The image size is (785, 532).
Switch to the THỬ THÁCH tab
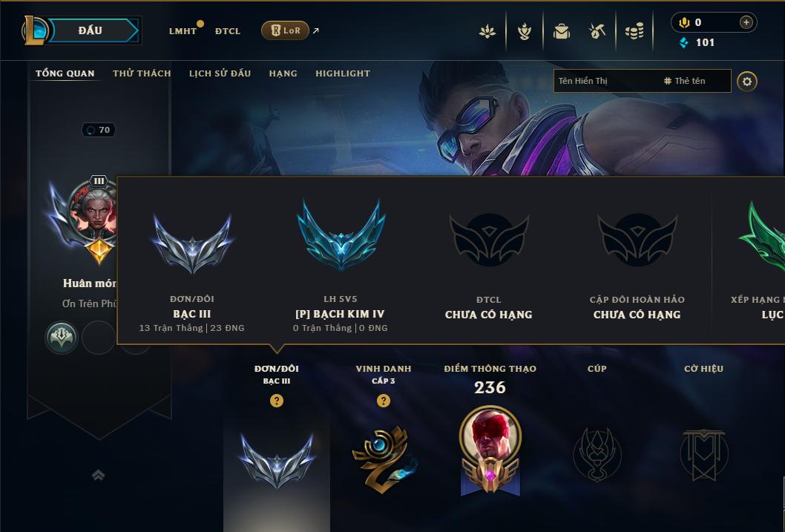142,73
